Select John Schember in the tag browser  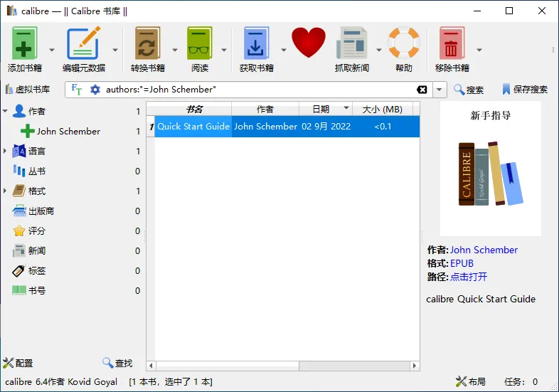(x=68, y=132)
